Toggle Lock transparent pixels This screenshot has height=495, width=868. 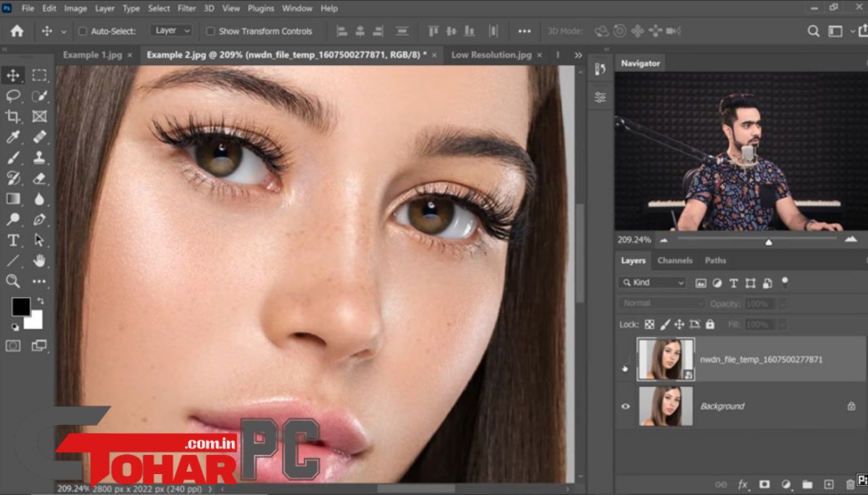[650, 325]
